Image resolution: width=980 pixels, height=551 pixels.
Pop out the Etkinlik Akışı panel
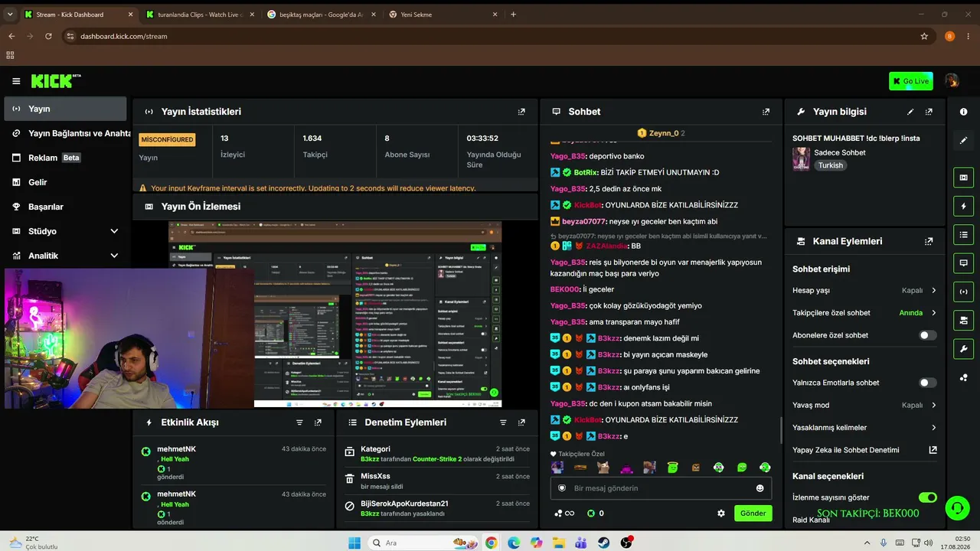tap(318, 422)
